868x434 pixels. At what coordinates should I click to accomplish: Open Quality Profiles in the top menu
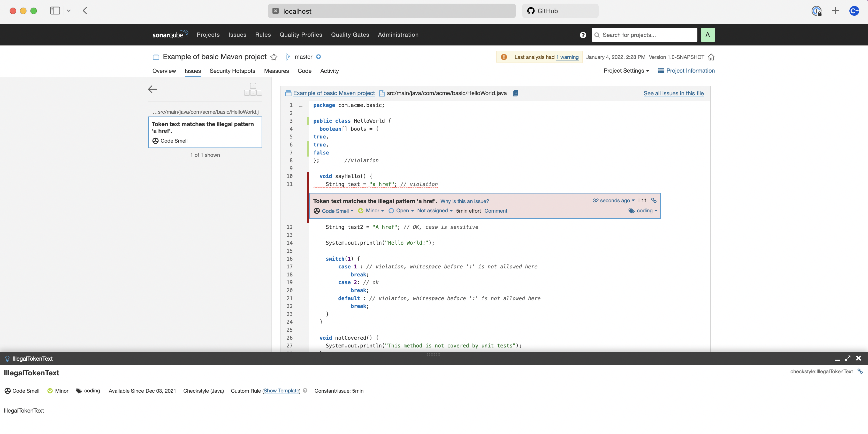tap(301, 35)
